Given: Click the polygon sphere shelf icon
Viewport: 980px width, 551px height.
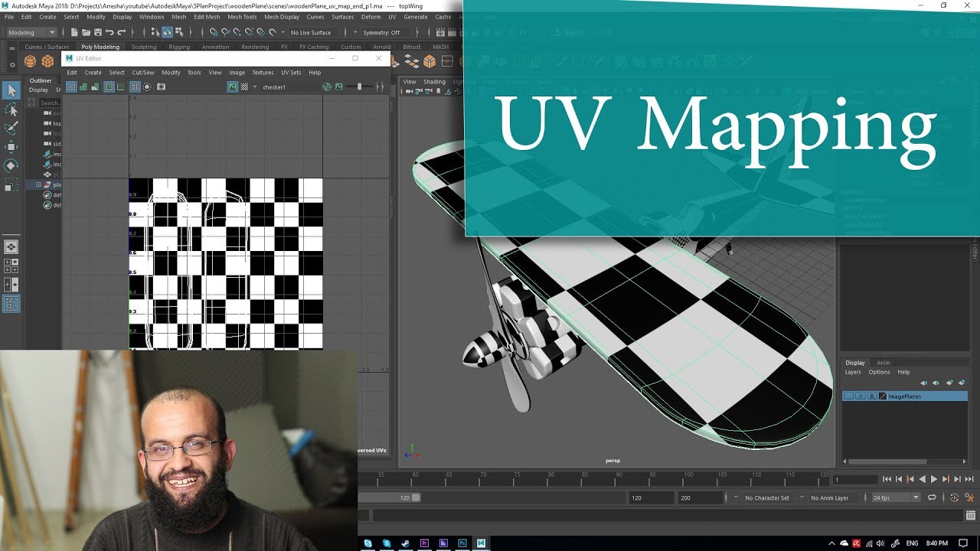Looking at the screenshot, I should tap(30, 61).
